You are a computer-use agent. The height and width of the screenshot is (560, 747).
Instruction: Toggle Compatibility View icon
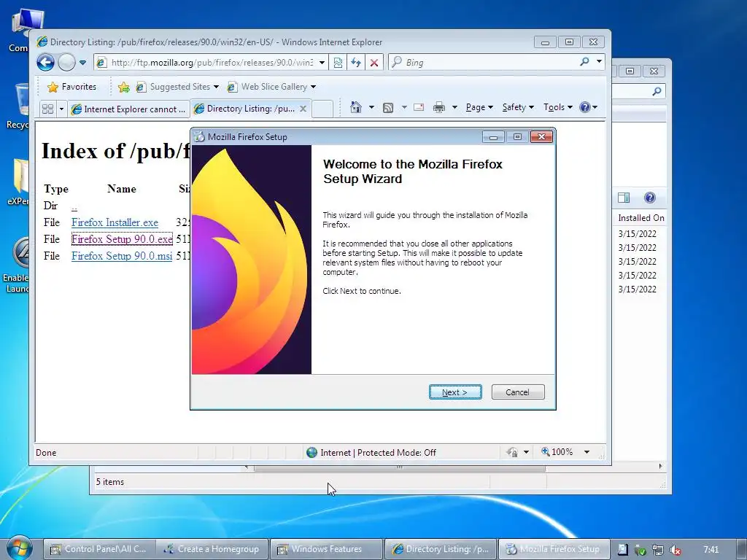click(x=338, y=63)
